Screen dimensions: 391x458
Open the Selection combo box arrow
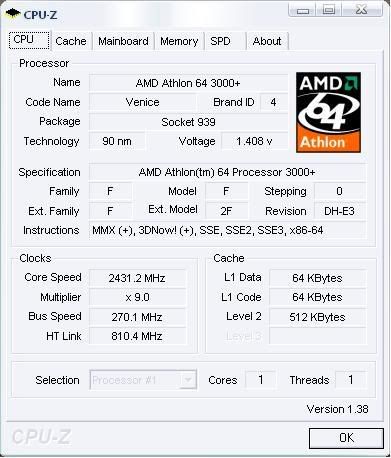pos(188,380)
